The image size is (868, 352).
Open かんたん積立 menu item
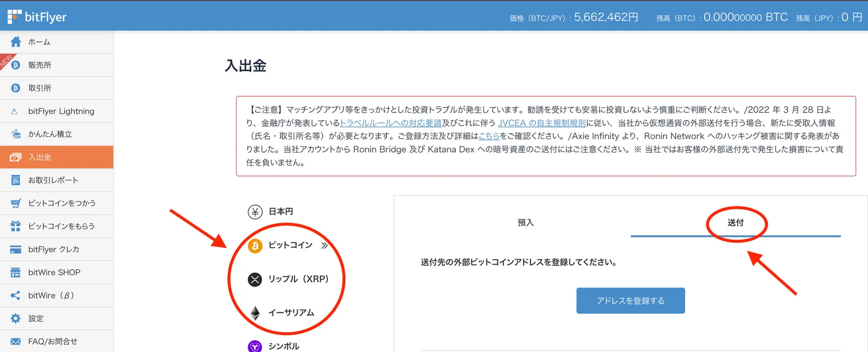56,134
